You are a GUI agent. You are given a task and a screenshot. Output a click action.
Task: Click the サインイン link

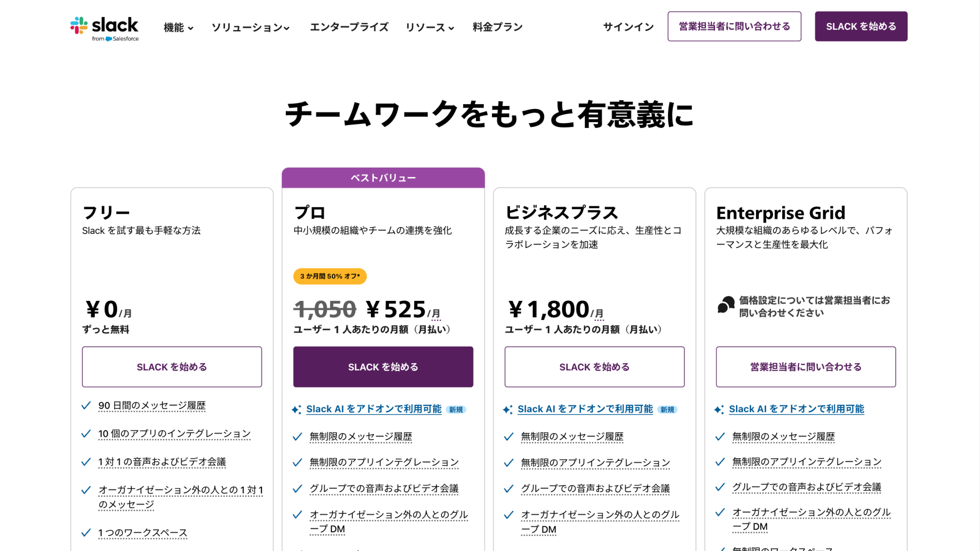(628, 27)
